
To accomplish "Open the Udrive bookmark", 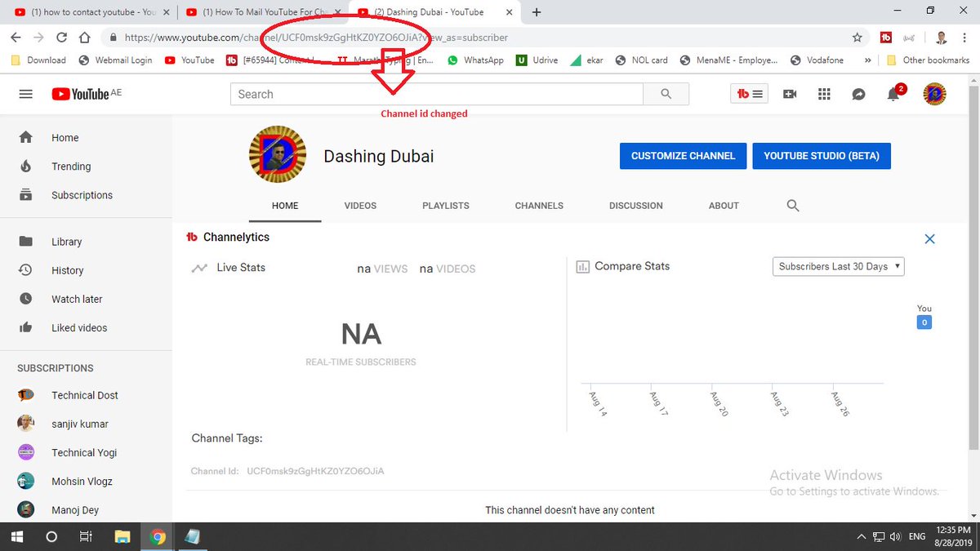I will (537, 60).
